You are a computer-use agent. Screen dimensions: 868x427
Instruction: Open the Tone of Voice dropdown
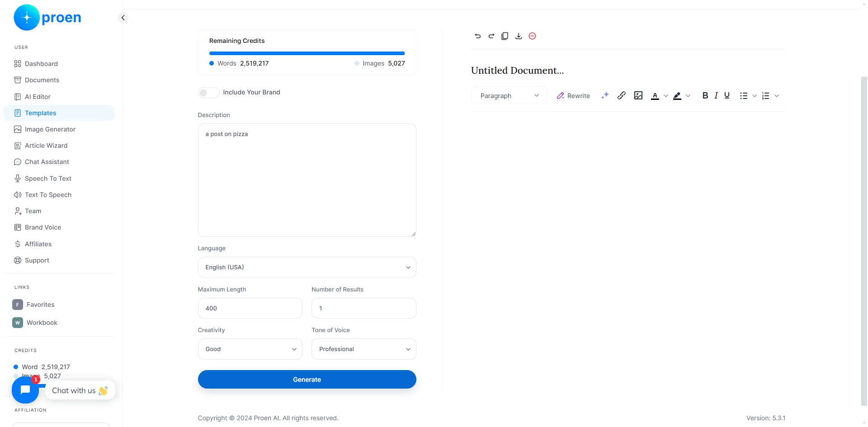(363, 349)
